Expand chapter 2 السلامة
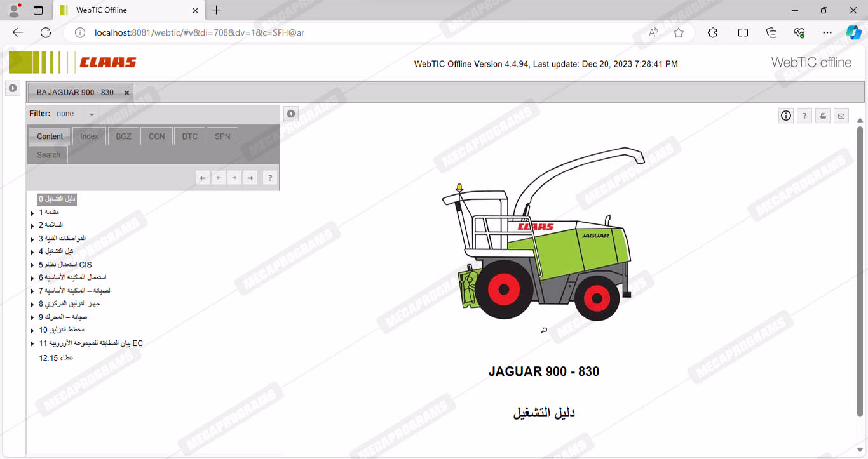The image size is (868, 459). pyautogui.click(x=32, y=225)
